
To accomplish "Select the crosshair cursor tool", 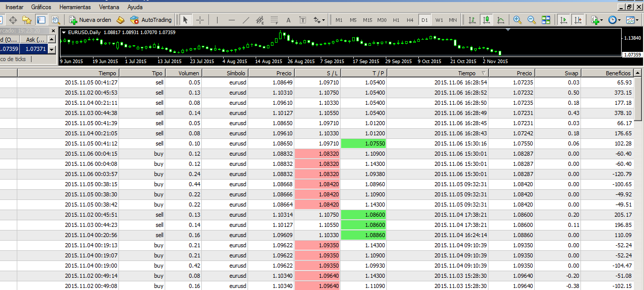I will click(200, 20).
